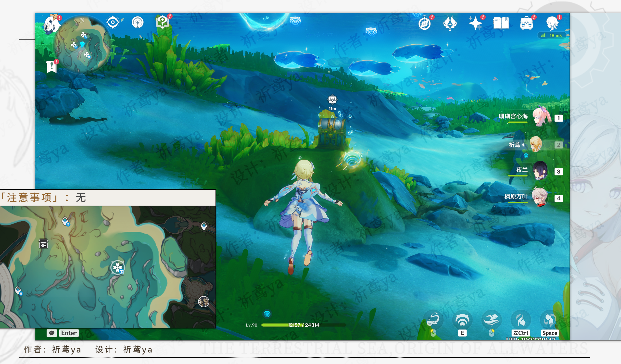Open the chat bubble icon

coord(52,333)
